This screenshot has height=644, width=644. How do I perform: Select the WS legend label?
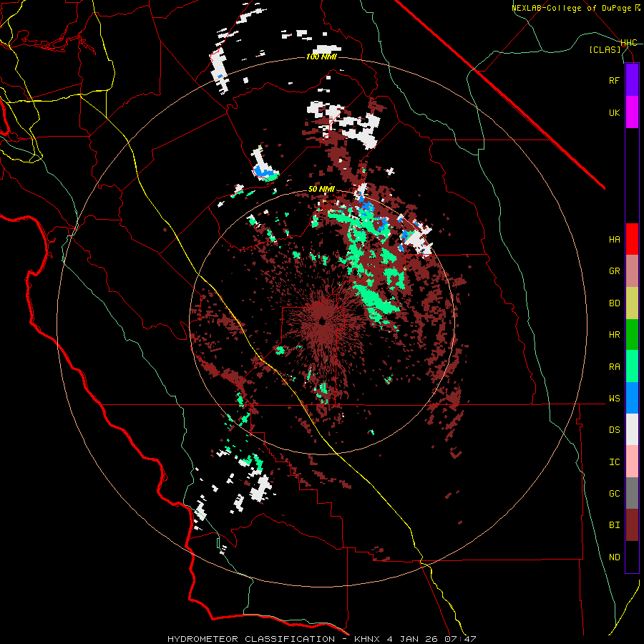pyautogui.click(x=614, y=399)
